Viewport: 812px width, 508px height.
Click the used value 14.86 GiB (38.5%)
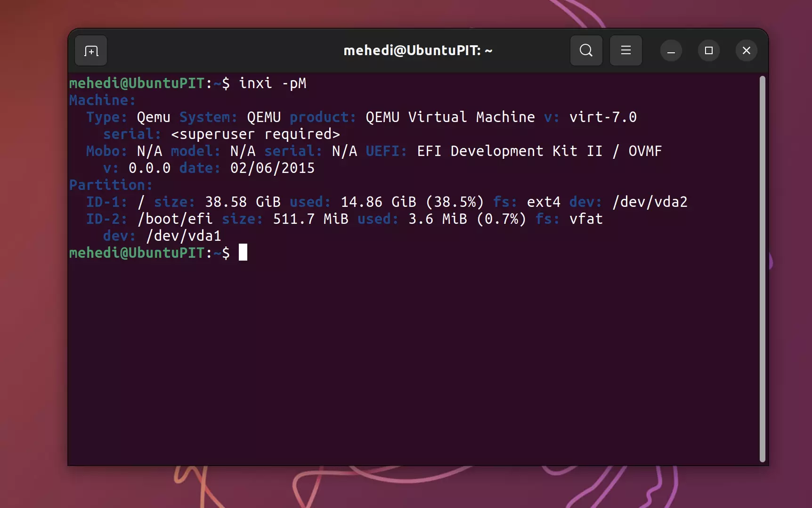412,202
